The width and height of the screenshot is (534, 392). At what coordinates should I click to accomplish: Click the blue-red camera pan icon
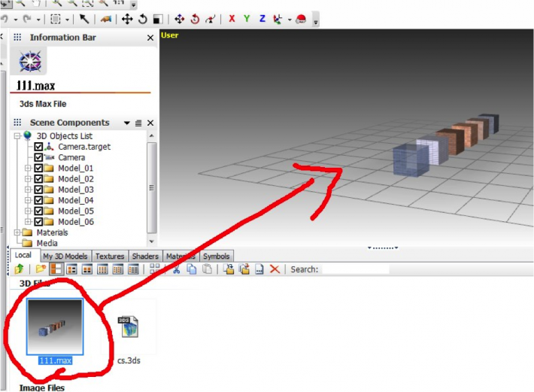pyautogui.click(x=179, y=19)
